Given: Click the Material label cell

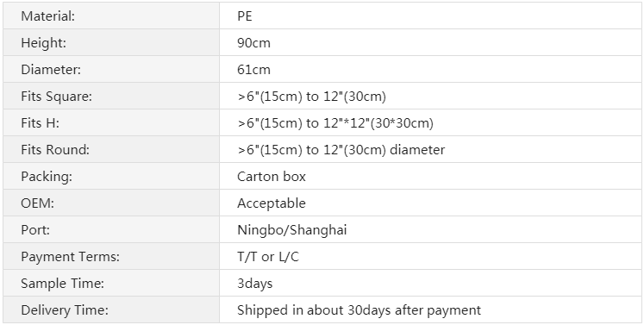Looking at the screenshot, I should (x=111, y=16).
